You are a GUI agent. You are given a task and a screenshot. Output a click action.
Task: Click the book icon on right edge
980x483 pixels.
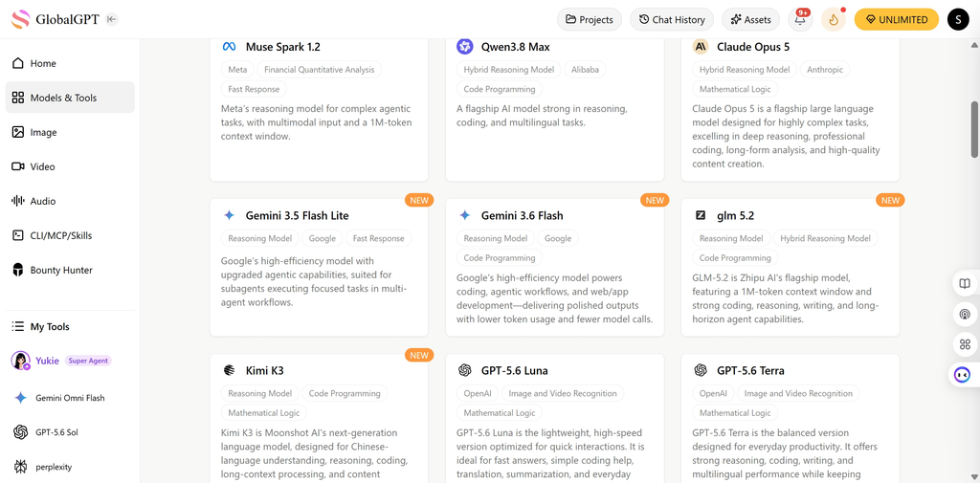tap(965, 284)
